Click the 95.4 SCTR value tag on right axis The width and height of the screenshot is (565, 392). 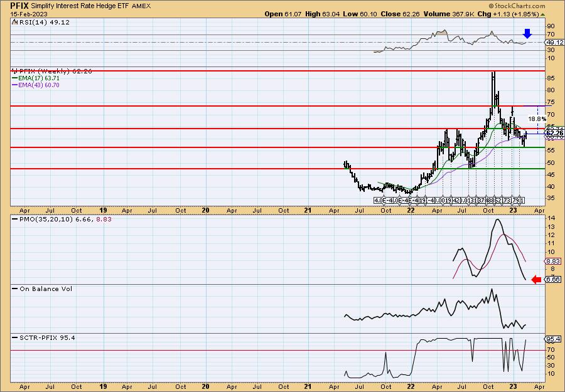(554, 339)
